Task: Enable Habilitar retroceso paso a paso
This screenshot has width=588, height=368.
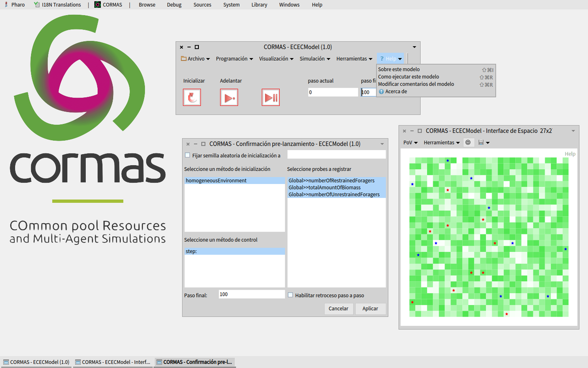Action: pos(290,295)
